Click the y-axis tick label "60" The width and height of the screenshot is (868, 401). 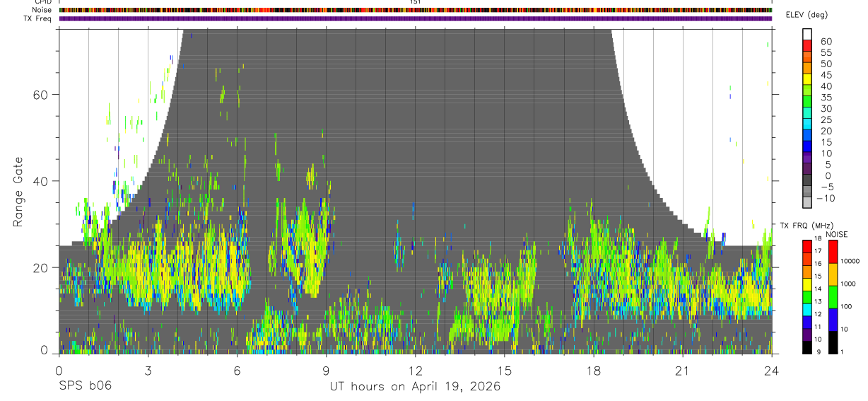40,95
